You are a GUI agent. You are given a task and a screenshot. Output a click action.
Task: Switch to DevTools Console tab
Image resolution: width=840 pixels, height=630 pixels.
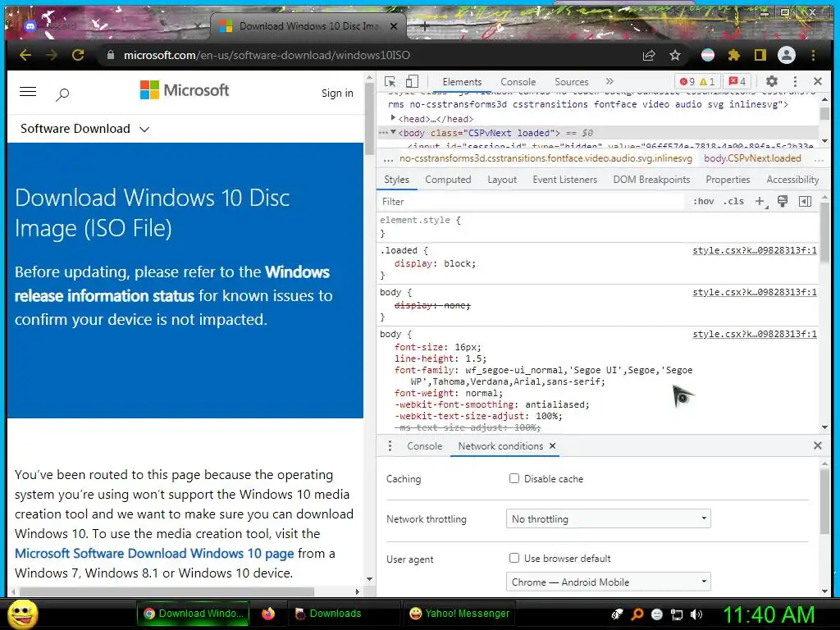click(x=518, y=82)
